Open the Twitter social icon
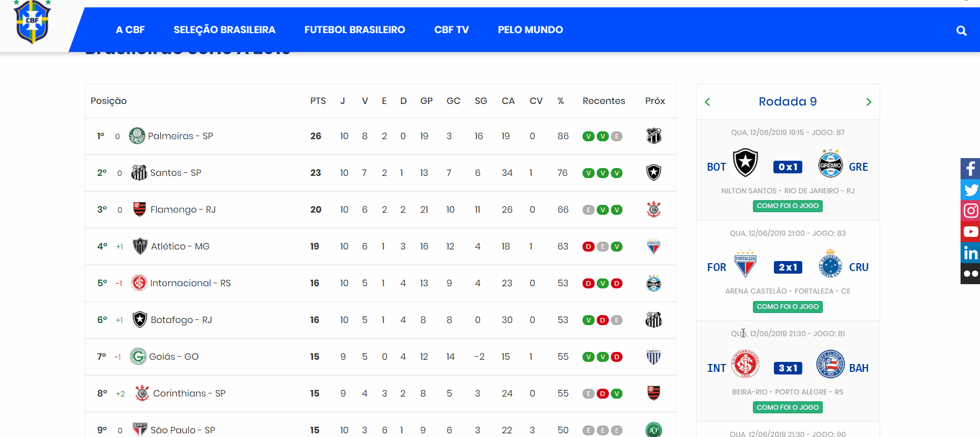980x437 pixels. pos(970,190)
